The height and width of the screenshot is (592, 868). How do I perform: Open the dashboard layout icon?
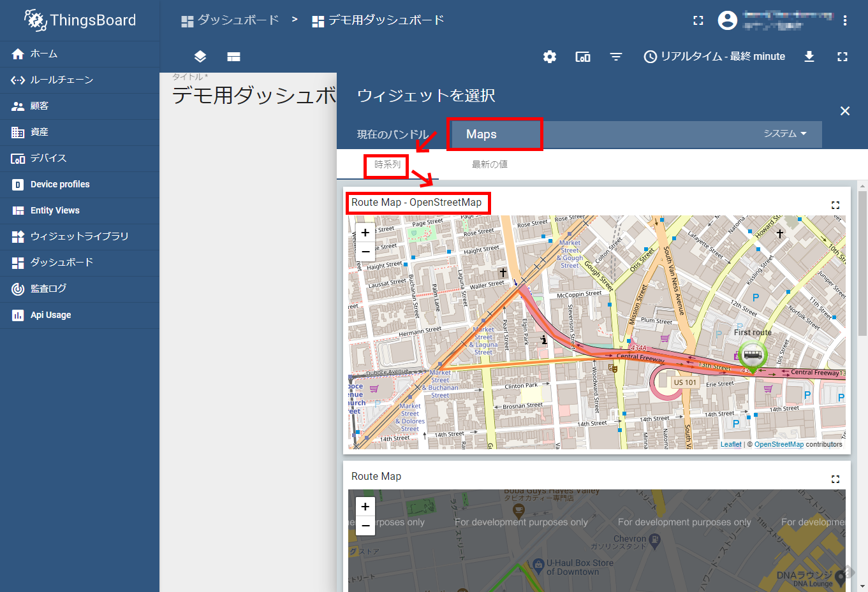point(233,57)
